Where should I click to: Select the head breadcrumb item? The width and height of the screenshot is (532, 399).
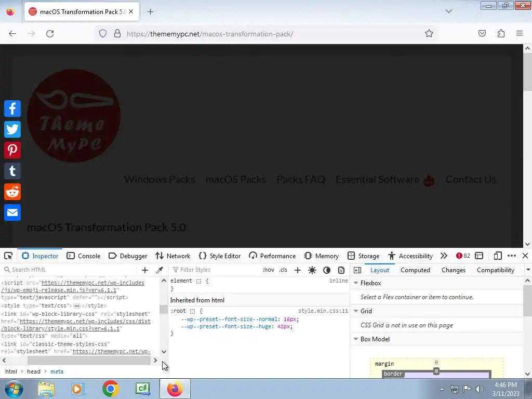[34, 371]
